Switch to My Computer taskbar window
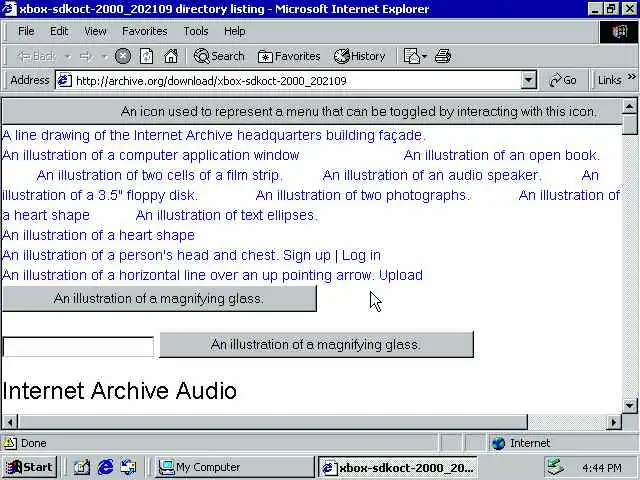The image size is (640, 480). 235,467
